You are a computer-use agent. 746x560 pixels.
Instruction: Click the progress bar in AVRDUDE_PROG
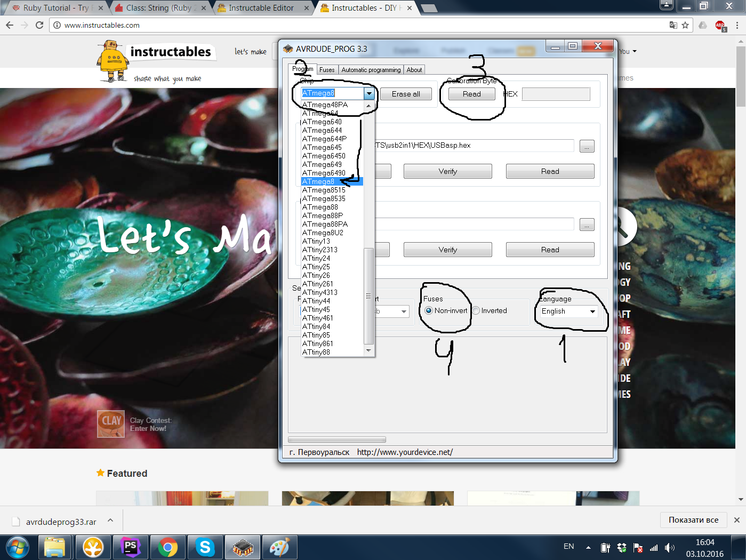pos(337,440)
